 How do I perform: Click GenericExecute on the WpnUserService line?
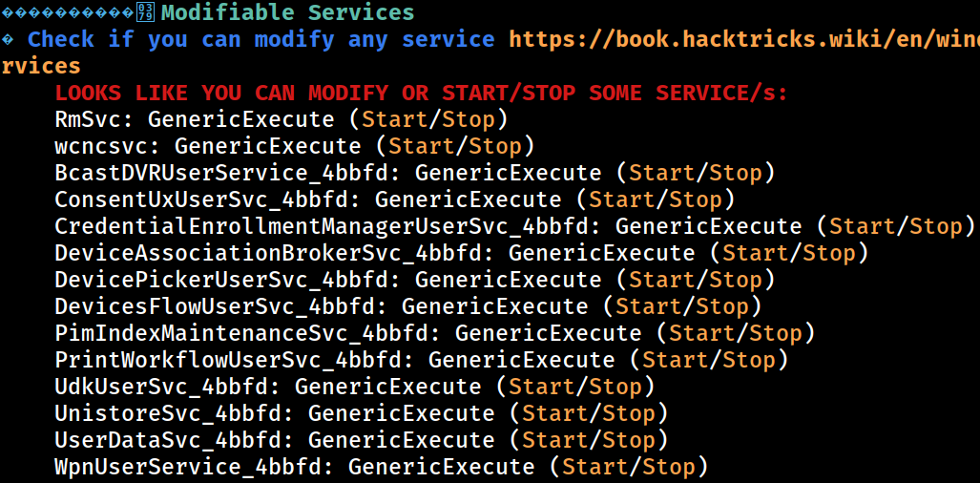tap(441, 468)
